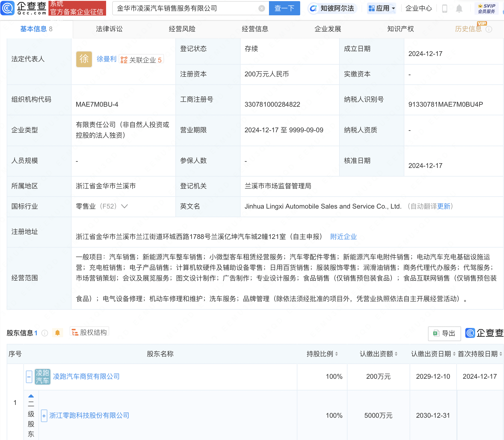Expand the 零售业 (F52) industry chevron
Screen dimensions: 504x440
124,206
